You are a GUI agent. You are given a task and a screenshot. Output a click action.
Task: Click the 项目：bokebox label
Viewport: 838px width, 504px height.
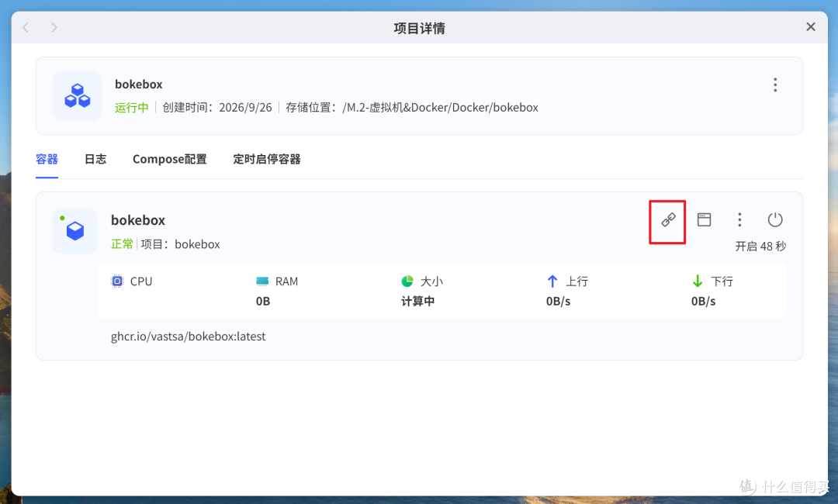[x=180, y=244]
